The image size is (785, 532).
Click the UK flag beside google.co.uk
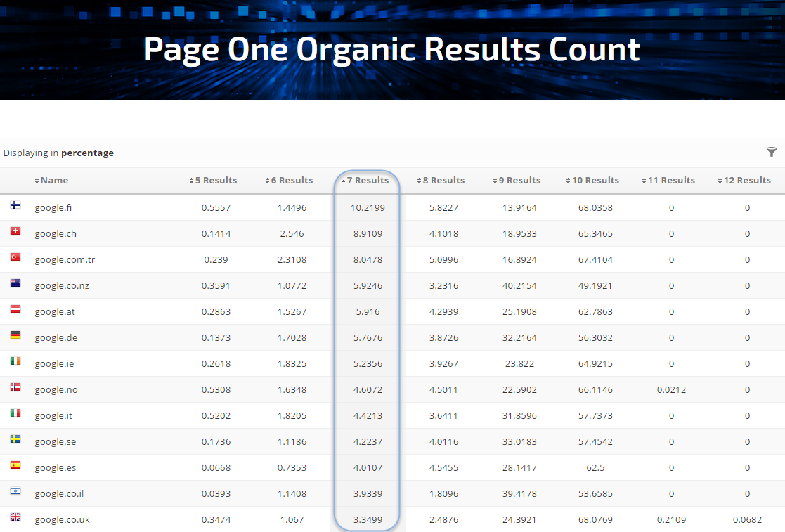pyautogui.click(x=15, y=517)
